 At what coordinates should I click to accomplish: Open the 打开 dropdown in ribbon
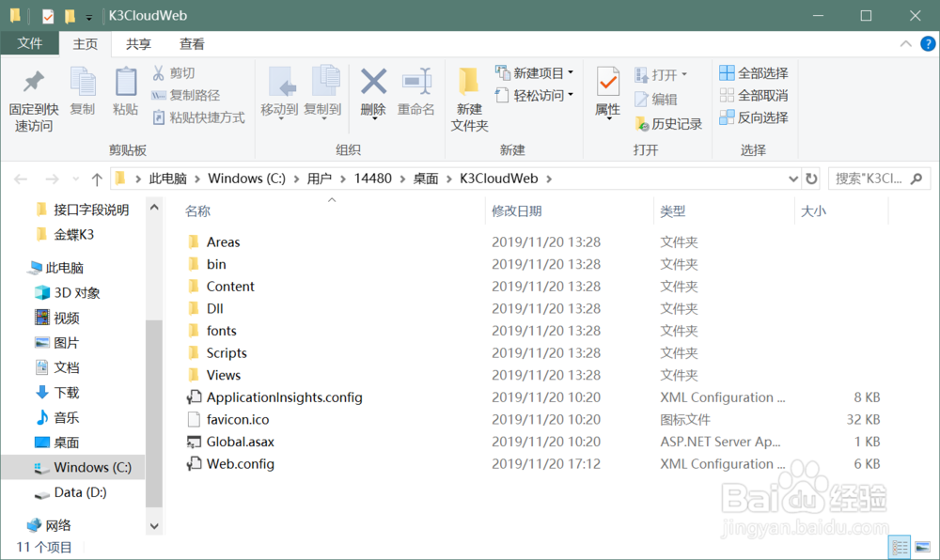661,75
